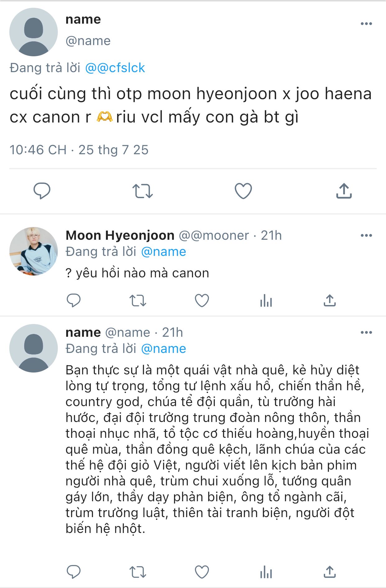Like the main tweet with heart icon
Screen dimensions: 386x588
243,191
